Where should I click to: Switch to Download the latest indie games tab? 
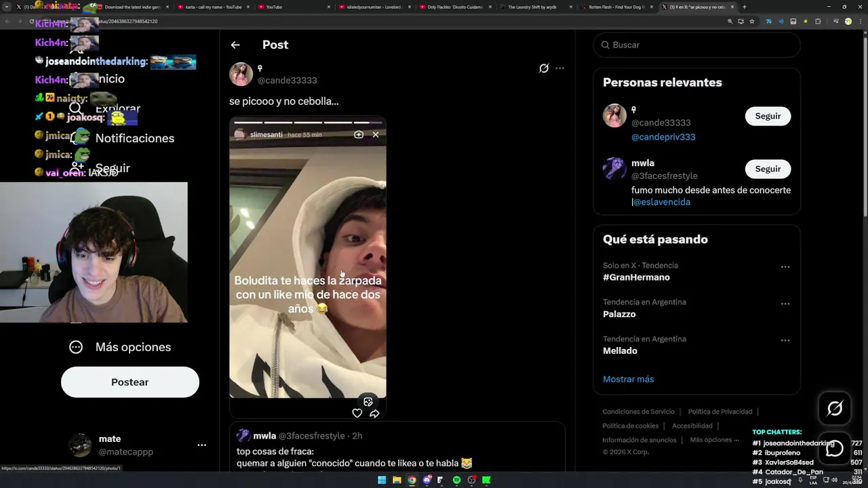tap(132, 7)
